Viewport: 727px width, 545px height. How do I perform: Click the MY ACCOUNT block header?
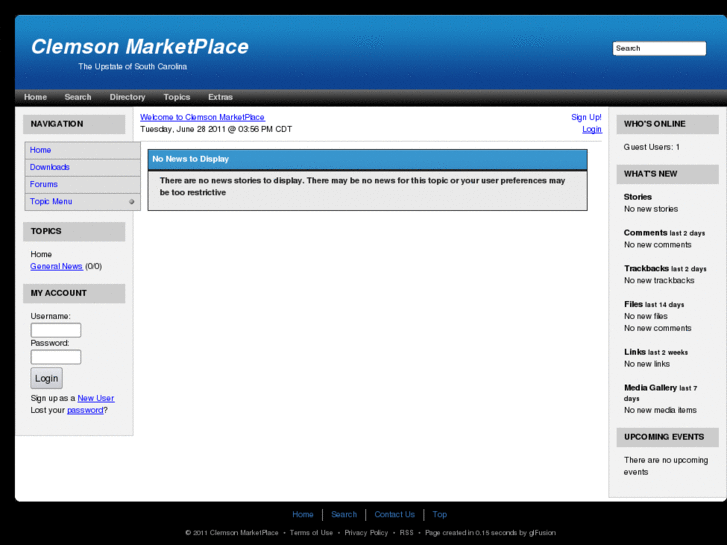pyautogui.click(x=74, y=293)
